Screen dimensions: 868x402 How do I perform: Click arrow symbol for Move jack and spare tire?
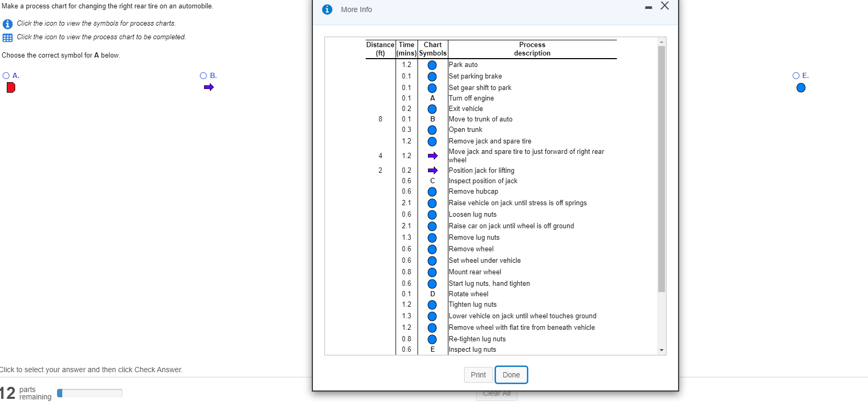[433, 156]
